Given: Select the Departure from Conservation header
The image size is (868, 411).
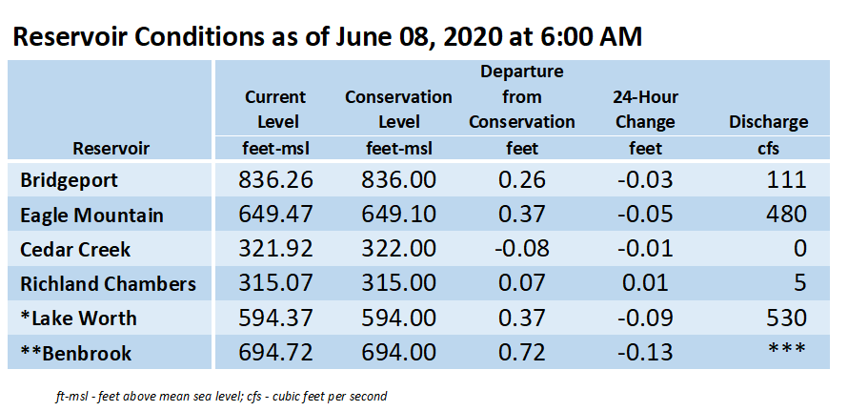Looking at the screenshot, I should (521, 97).
